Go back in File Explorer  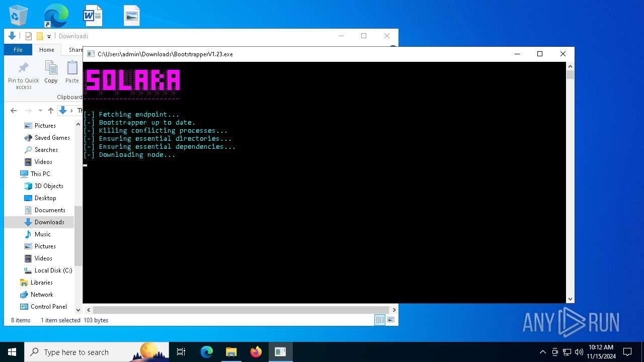tap(14, 111)
